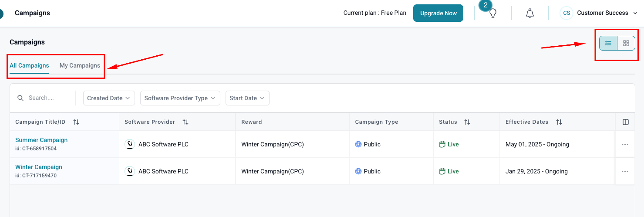Screen dimensions: 644x217
Task: Open the lightbulb tips icon
Action: click(493, 13)
